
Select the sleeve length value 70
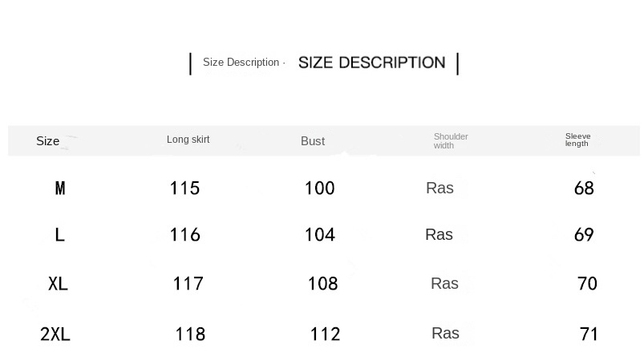click(587, 284)
